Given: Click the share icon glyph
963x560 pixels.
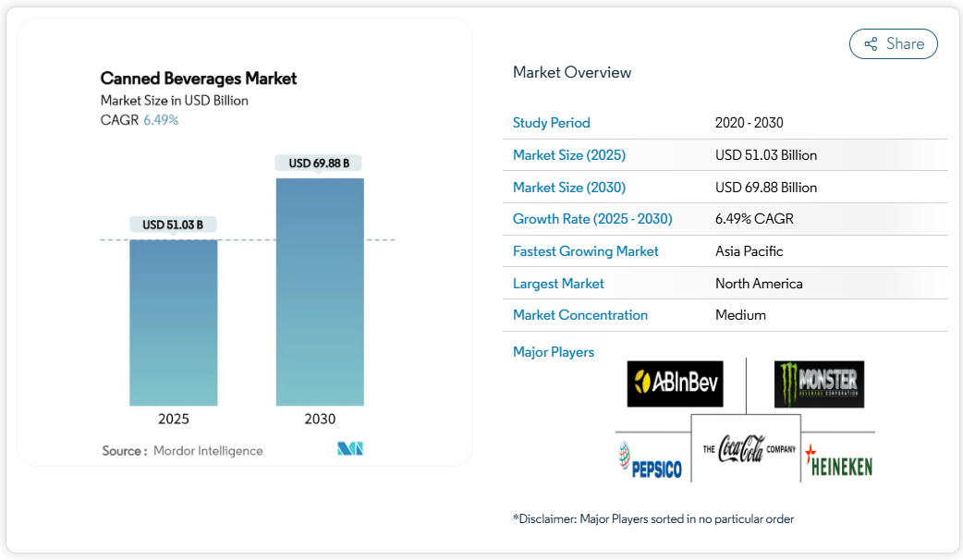Looking at the screenshot, I should click(871, 44).
